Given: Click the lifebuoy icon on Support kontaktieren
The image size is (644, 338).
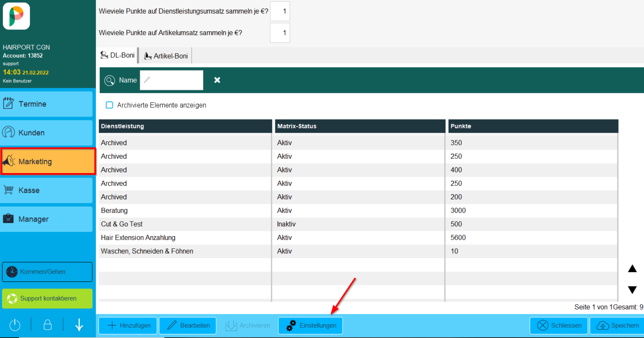Looking at the screenshot, I should coord(12,298).
